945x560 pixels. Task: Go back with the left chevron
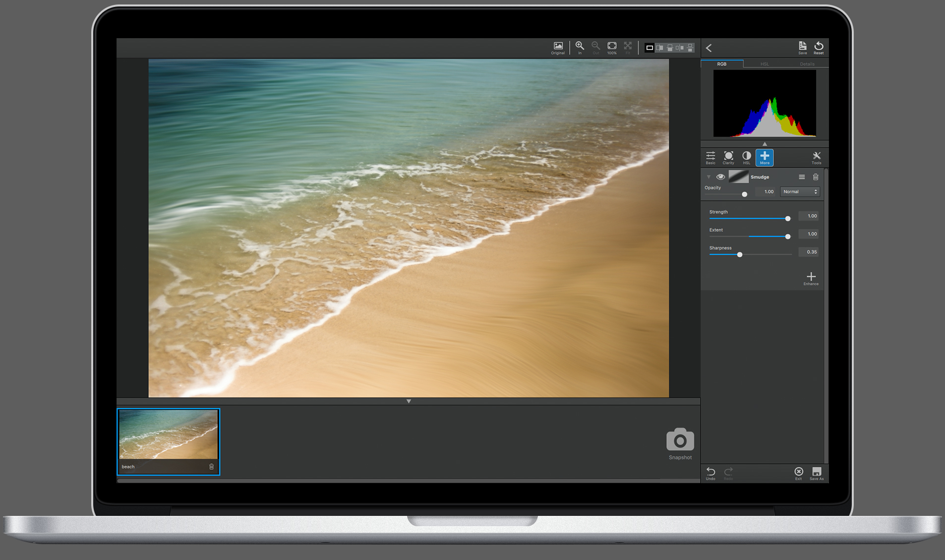tap(709, 48)
